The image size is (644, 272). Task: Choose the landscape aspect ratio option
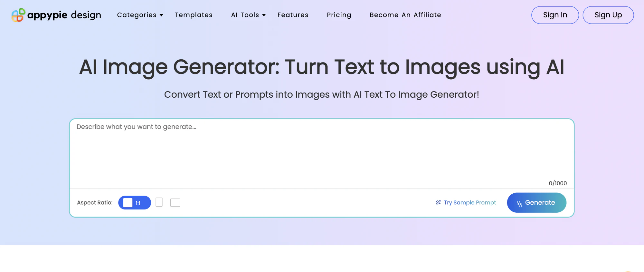click(x=175, y=203)
